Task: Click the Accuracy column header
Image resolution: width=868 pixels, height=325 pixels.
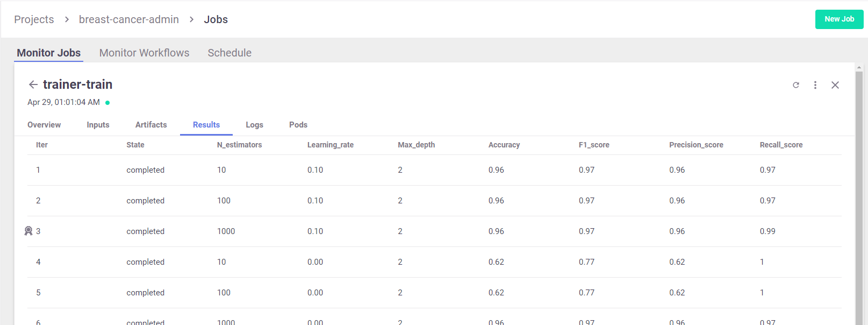Action: [504, 145]
